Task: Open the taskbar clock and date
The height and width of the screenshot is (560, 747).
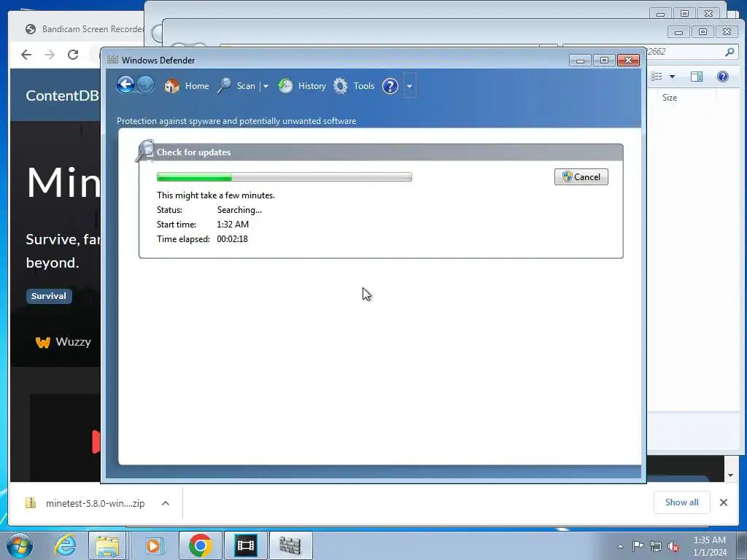Action: 709,546
